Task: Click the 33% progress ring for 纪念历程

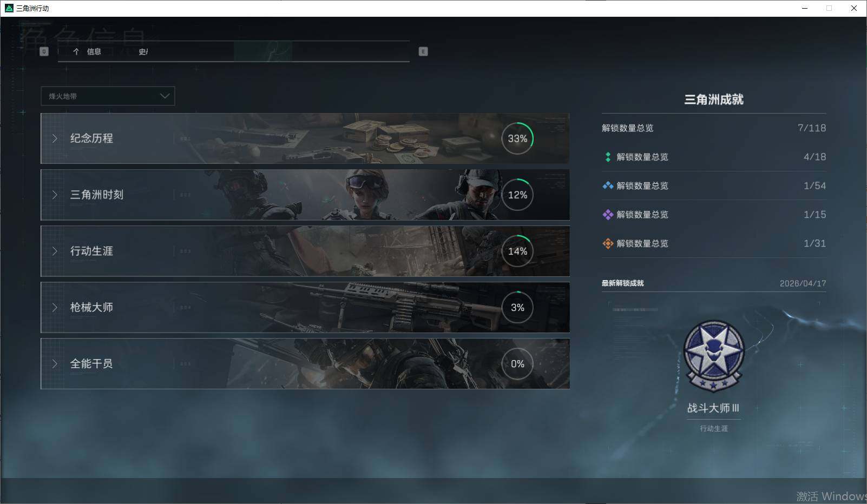Action: (517, 138)
